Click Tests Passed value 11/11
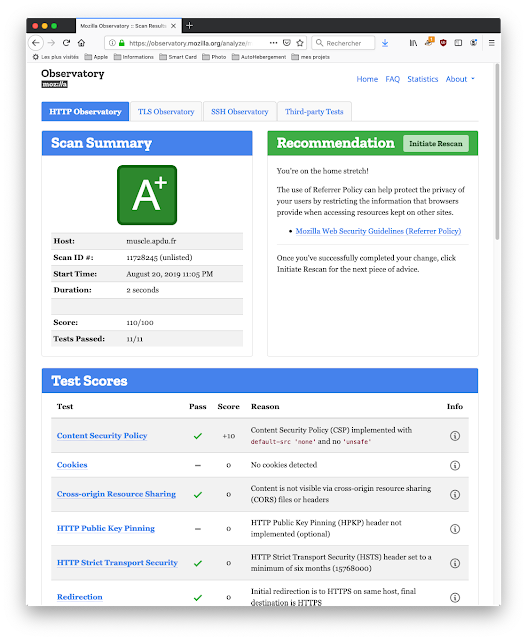This screenshot has width=527, height=640. (x=135, y=339)
